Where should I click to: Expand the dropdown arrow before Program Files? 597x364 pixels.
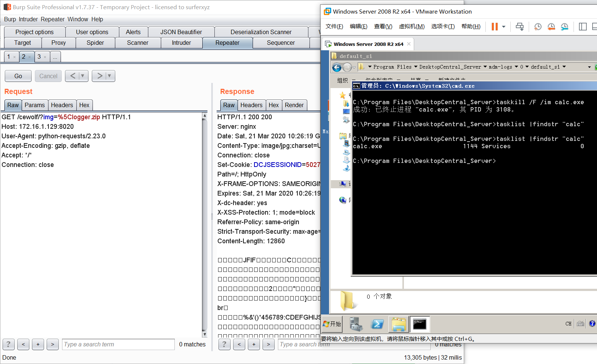click(370, 67)
